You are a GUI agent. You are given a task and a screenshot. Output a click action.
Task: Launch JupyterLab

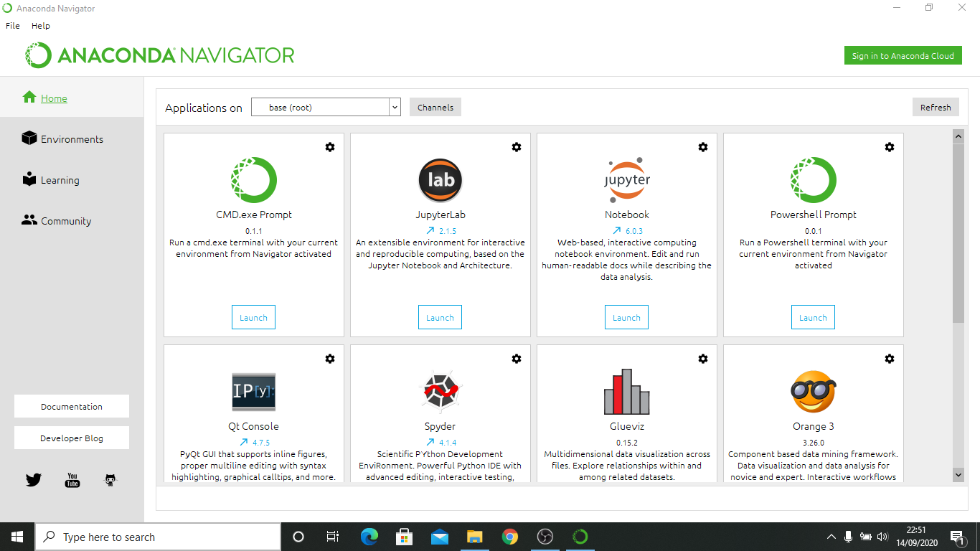440,317
